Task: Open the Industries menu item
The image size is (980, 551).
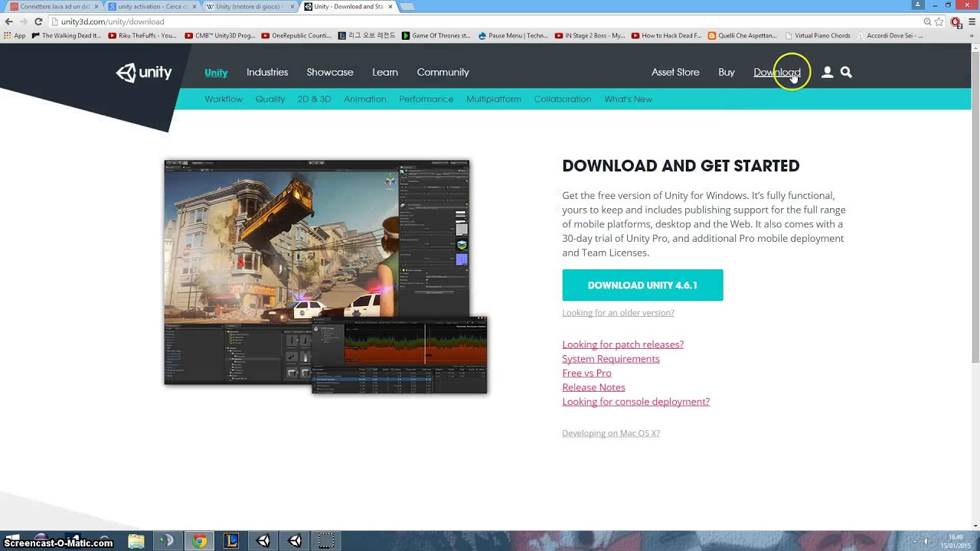Action: (x=267, y=72)
